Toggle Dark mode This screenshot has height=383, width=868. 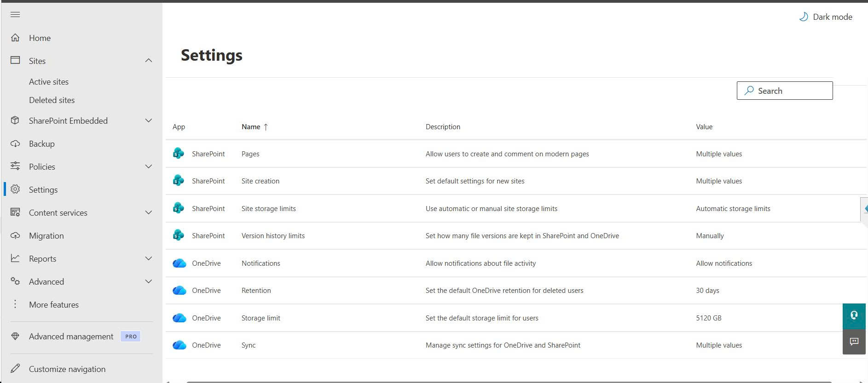[x=826, y=17]
